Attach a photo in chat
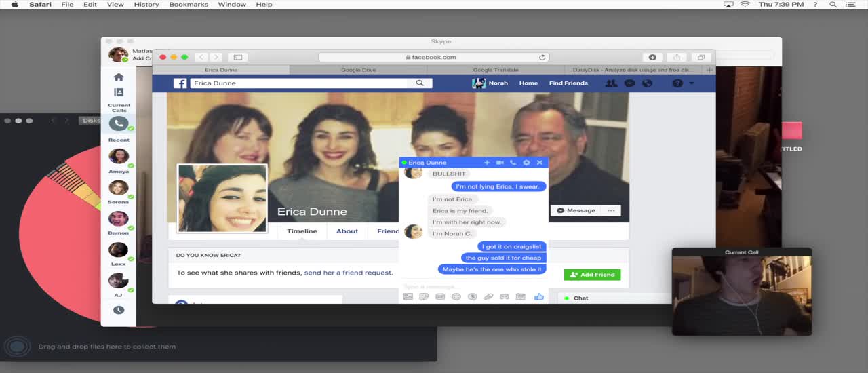The image size is (868, 373). pyautogui.click(x=408, y=297)
